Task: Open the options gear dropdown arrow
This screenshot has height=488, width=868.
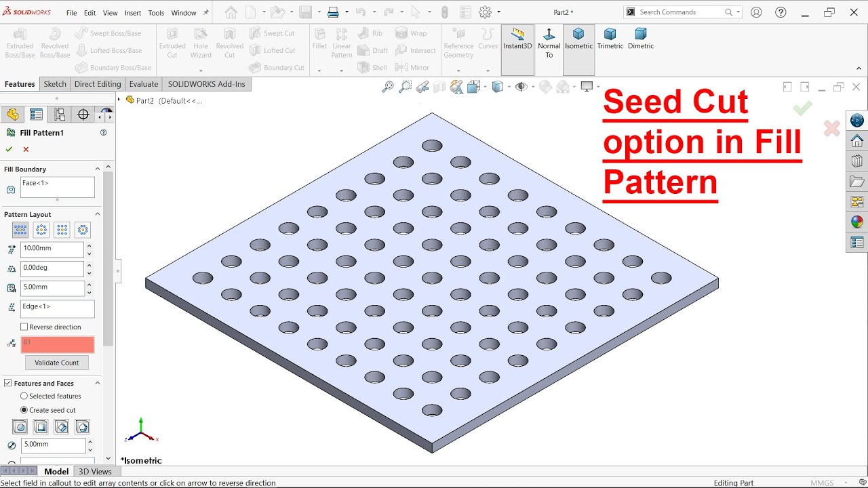Action: coord(499,12)
